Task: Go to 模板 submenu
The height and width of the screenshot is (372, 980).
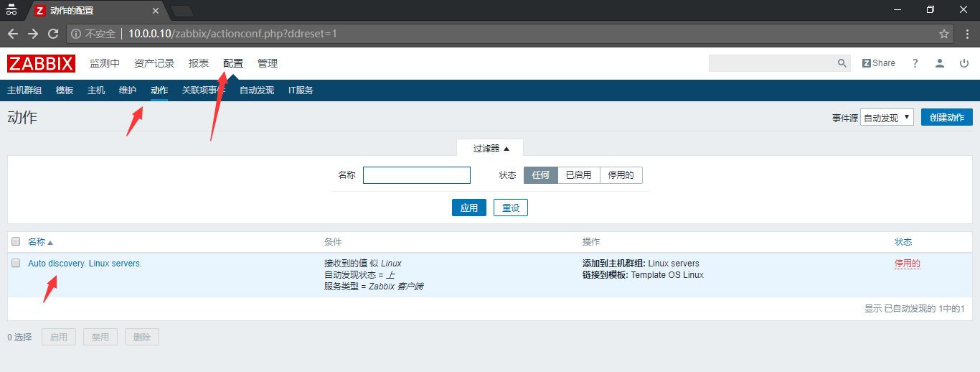Action: [65, 90]
